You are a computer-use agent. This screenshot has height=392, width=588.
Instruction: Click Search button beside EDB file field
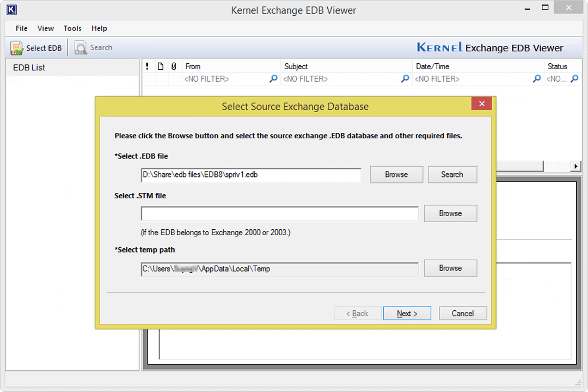pyautogui.click(x=452, y=174)
